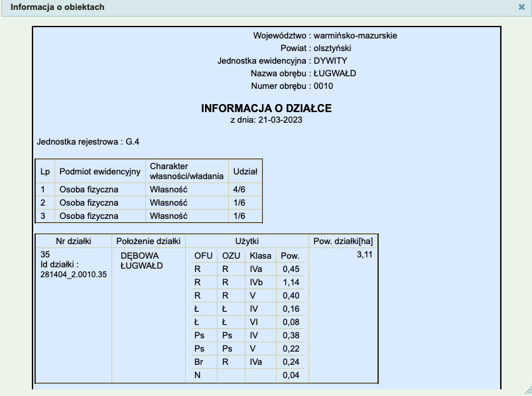The width and height of the screenshot is (532, 396).
Task: Click the Br cell in OFU column
Action: pos(198,362)
